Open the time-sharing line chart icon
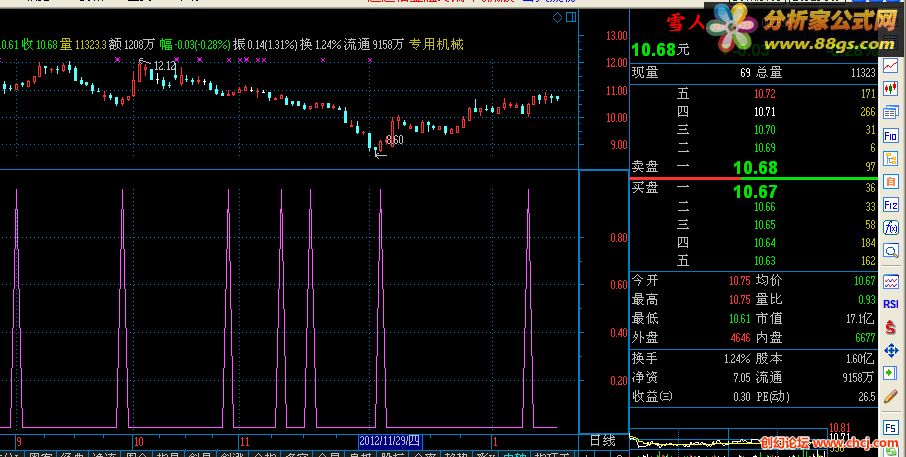This screenshot has width=906, height=457. click(890, 66)
